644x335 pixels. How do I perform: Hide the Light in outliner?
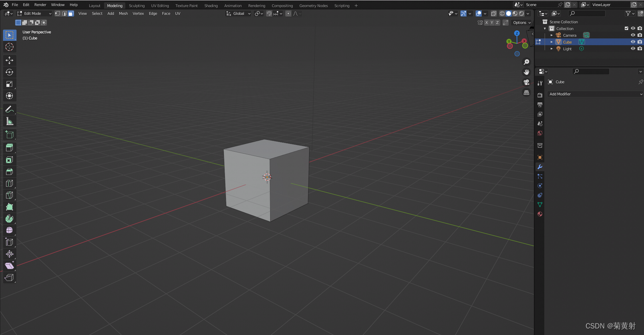coord(633,49)
